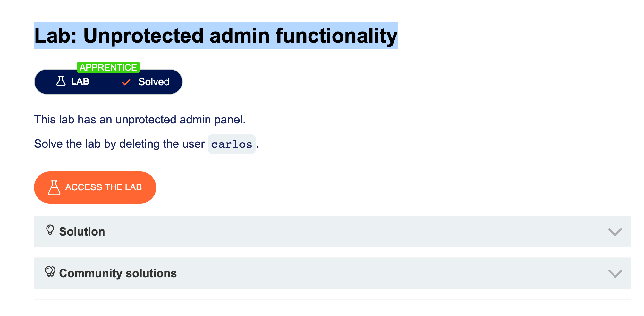Viewport: 644px width, 316px height.
Task: Click the flask icon in the orange button
Action: pos(54,187)
